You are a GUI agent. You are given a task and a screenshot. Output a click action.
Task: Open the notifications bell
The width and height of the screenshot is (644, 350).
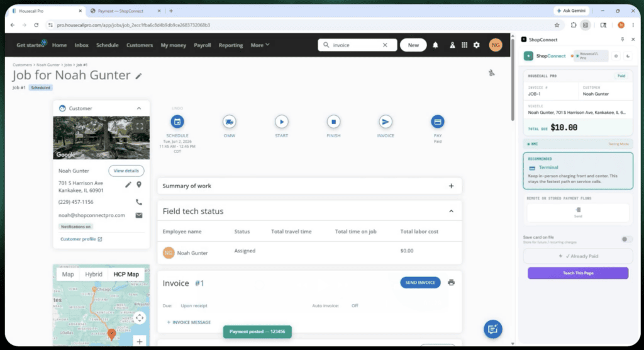pos(435,45)
